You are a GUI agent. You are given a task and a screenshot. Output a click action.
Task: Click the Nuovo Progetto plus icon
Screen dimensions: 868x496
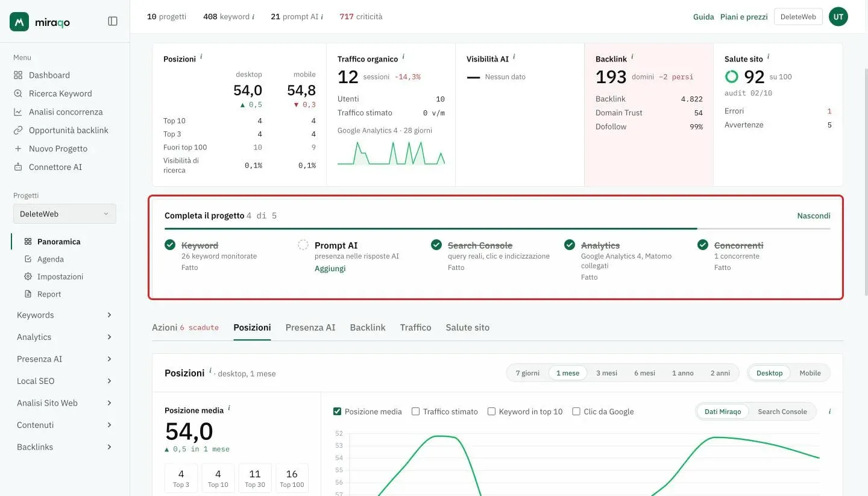pyautogui.click(x=18, y=149)
